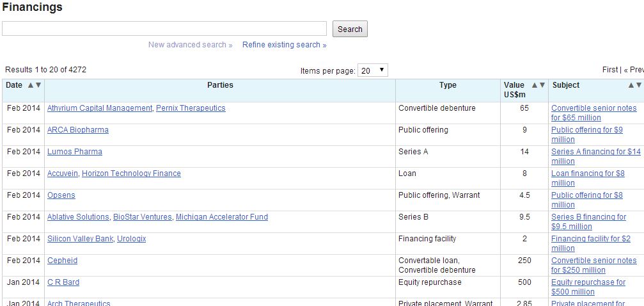Select 'Jan 2014' date in C R Bard row
This screenshot has height=306, width=644.
(24, 282)
